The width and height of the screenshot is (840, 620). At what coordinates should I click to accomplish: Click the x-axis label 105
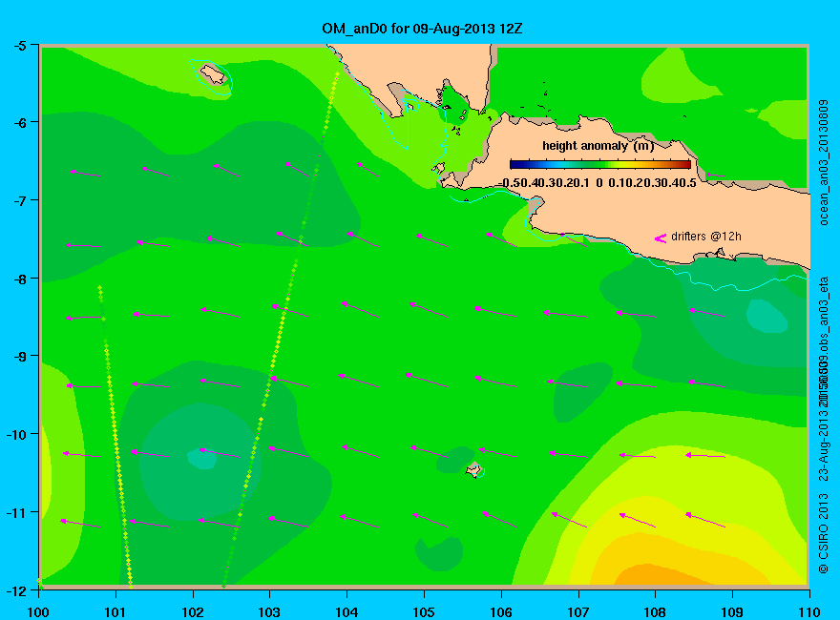pyautogui.click(x=424, y=612)
